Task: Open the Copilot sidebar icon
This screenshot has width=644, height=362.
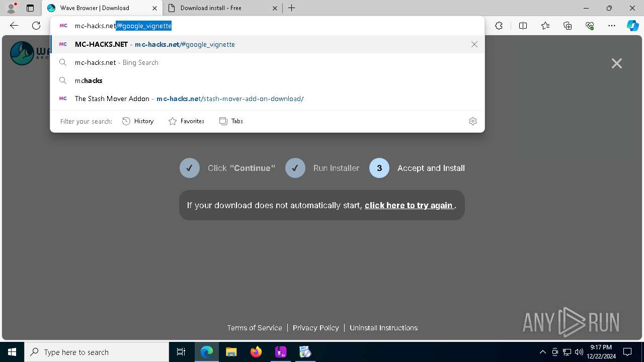Action: (632, 26)
